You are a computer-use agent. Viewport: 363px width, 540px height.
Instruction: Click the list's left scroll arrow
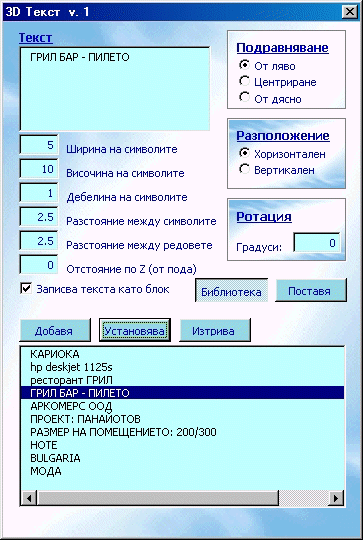pos(29,498)
